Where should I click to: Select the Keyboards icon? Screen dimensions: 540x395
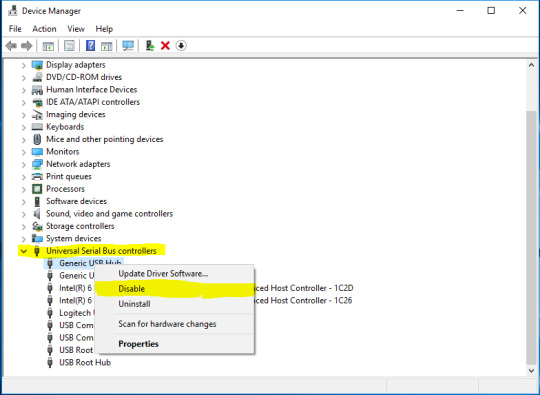point(37,127)
